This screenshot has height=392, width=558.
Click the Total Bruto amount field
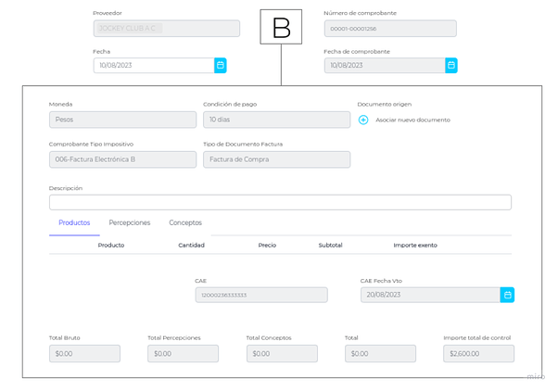tap(84, 353)
